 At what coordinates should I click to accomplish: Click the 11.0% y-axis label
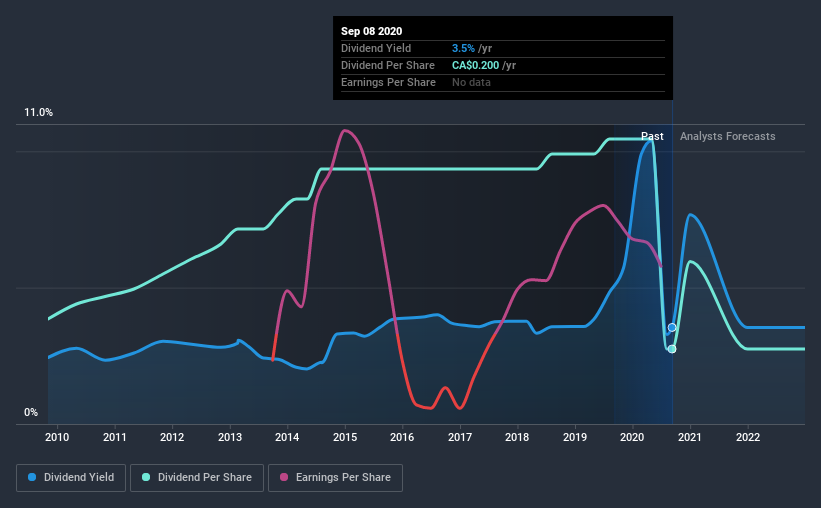click(38, 113)
